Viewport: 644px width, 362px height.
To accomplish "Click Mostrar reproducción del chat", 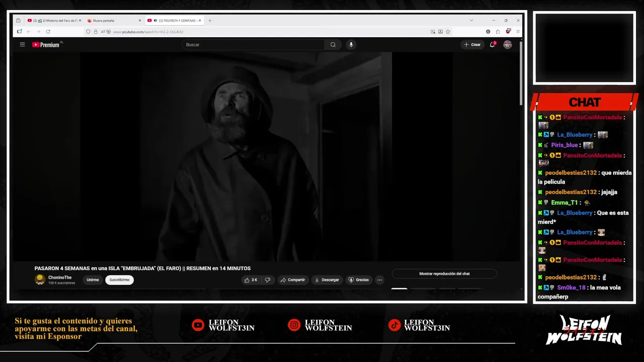I will click(444, 274).
